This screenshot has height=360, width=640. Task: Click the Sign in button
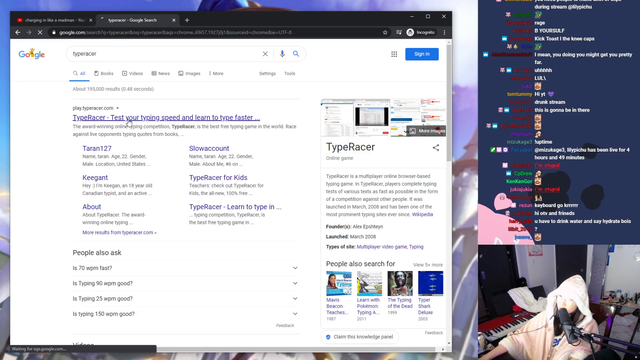point(422,54)
